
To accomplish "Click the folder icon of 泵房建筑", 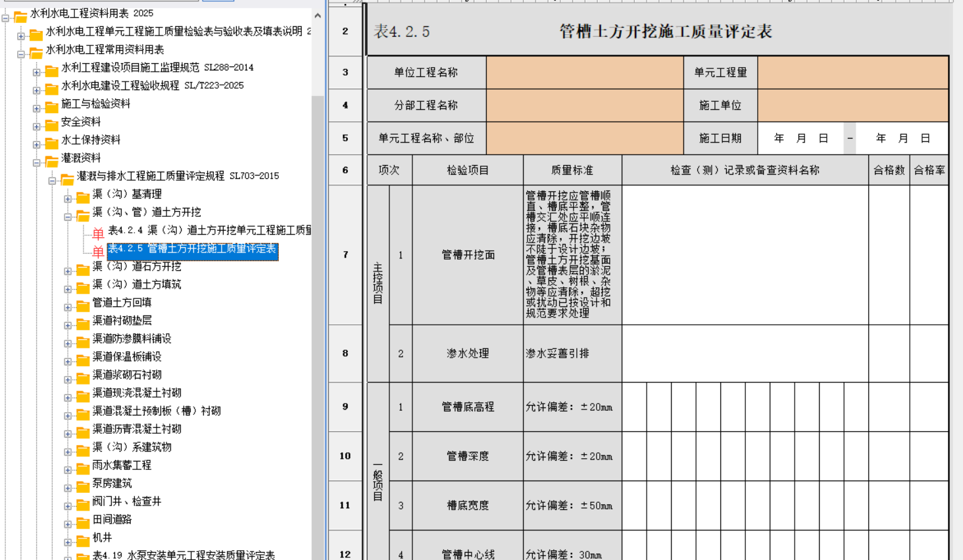I will pyautogui.click(x=83, y=486).
